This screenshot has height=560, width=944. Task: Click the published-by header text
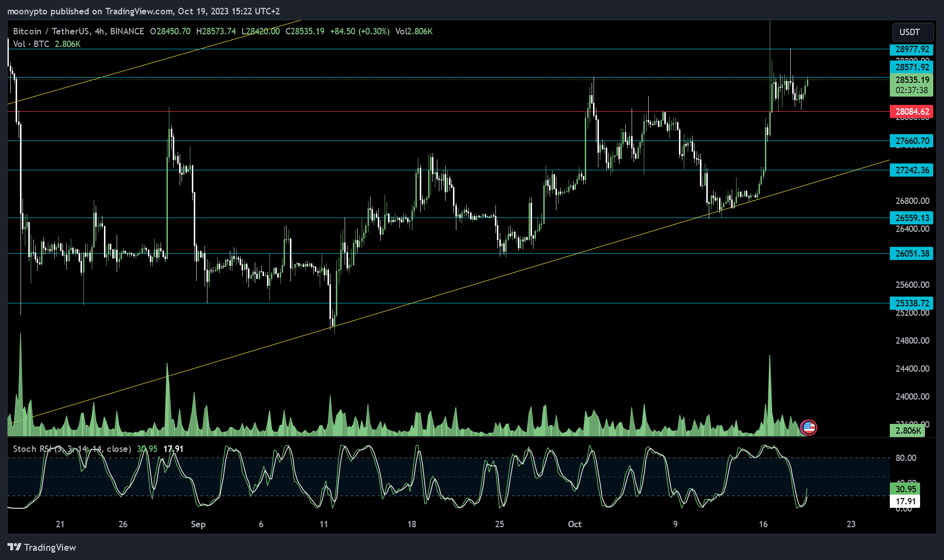pos(144,11)
